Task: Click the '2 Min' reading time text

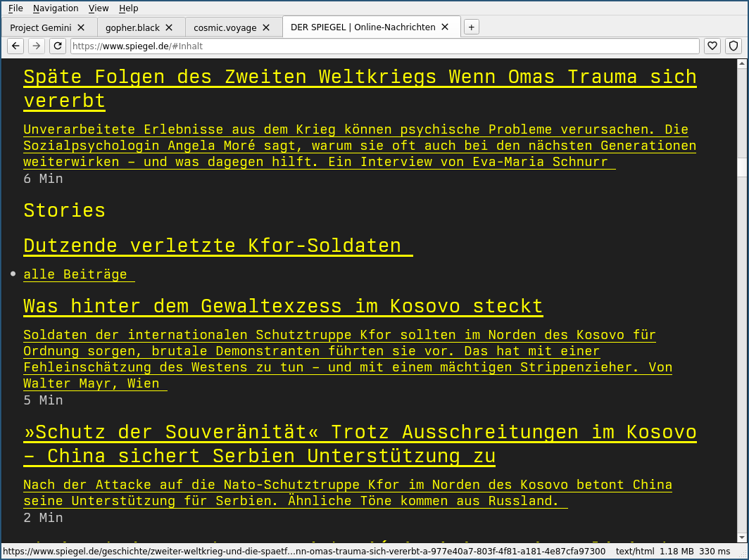Action: 43,518
